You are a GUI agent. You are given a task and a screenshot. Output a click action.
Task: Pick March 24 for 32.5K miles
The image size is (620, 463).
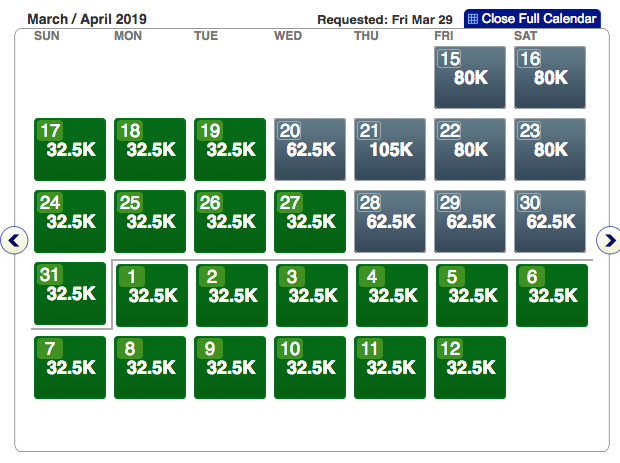pos(70,221)
